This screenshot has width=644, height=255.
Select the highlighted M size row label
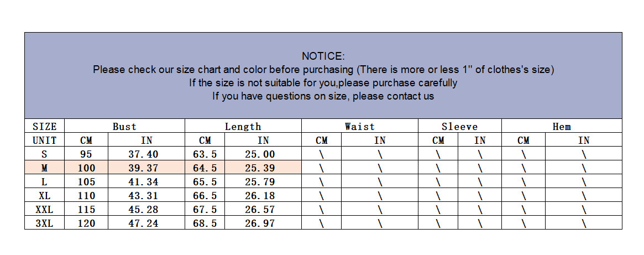[45, 168]
